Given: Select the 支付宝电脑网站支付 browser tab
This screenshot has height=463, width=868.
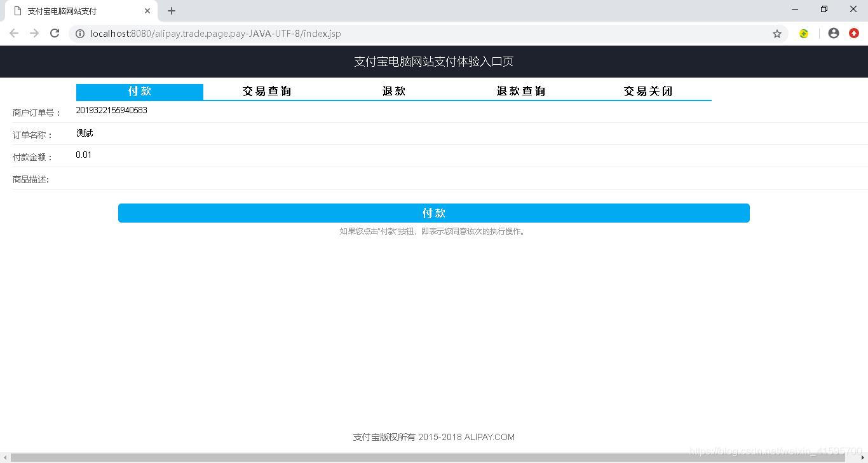Looking at the screenshot, I should pyautogui.click(x=81, y=11).
